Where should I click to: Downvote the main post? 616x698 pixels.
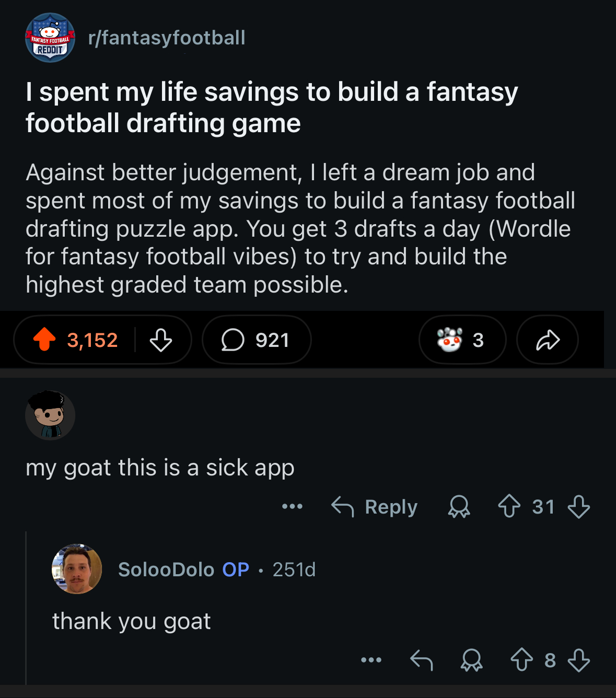pyautogui.click(x=161, y=340)
